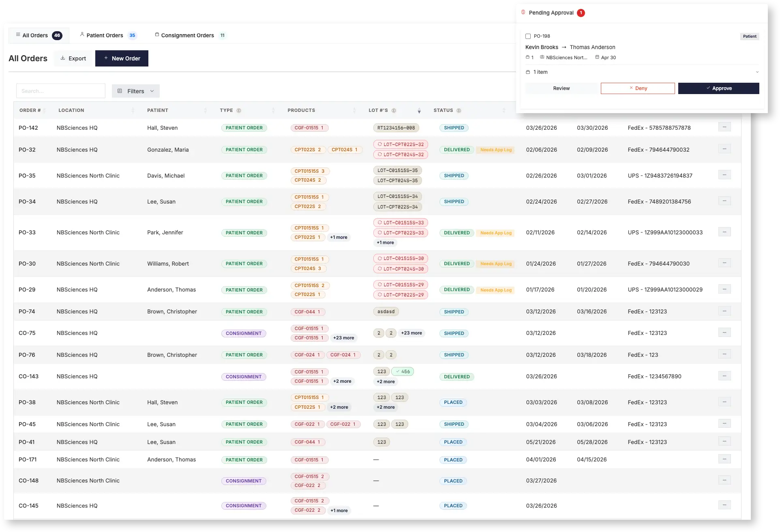The width and height of the screenshot is (780, 532).
Task: Click lot tag LOT-CPT022S-32
Action: [x=401, y=144]
